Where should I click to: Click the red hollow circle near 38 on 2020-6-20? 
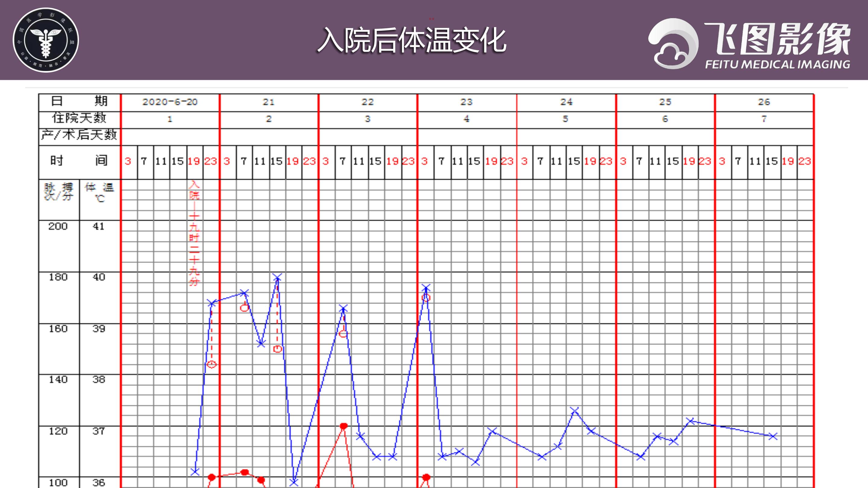pyautogui.click(x=211, y=364)
